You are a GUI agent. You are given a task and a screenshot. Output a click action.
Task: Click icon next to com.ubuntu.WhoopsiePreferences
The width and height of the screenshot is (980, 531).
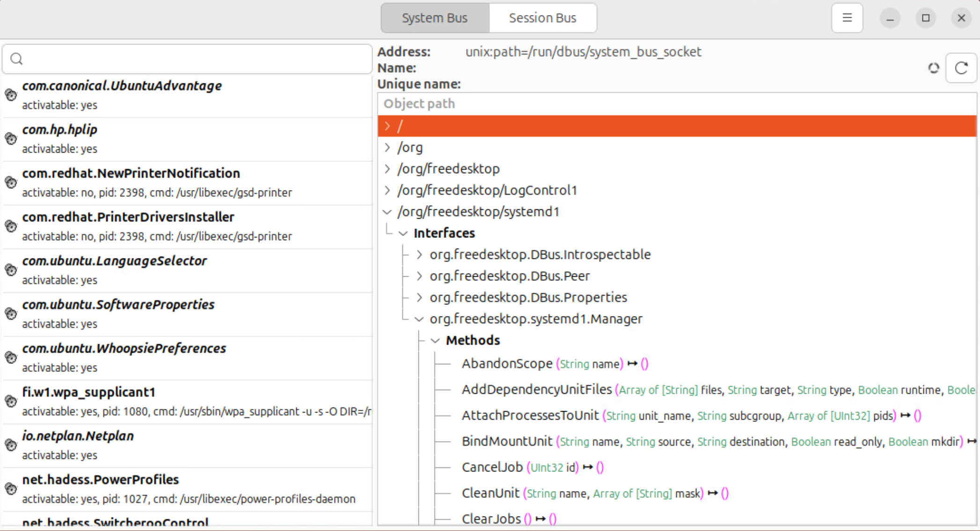pyautogui.click(x=11, y=357)
